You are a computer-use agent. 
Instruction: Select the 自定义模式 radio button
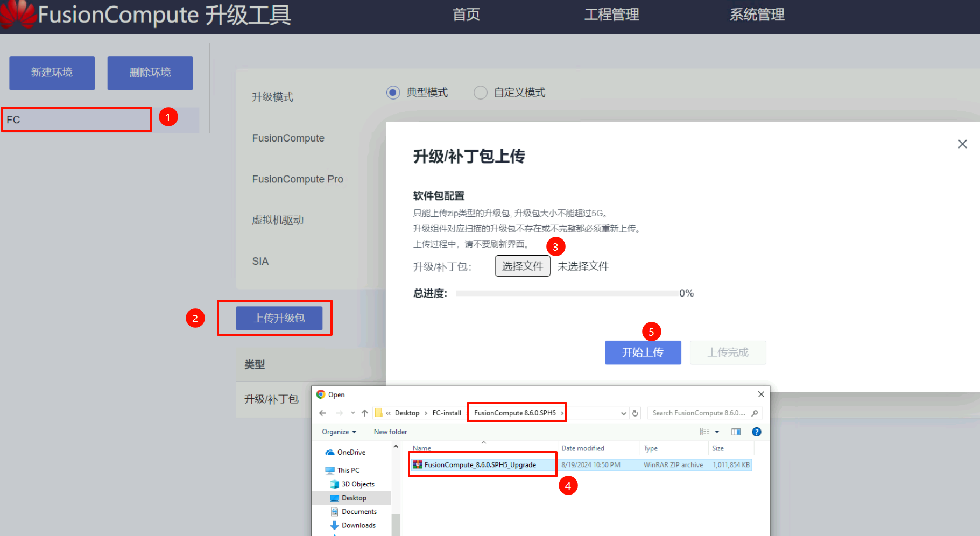[x=481, y=93]
